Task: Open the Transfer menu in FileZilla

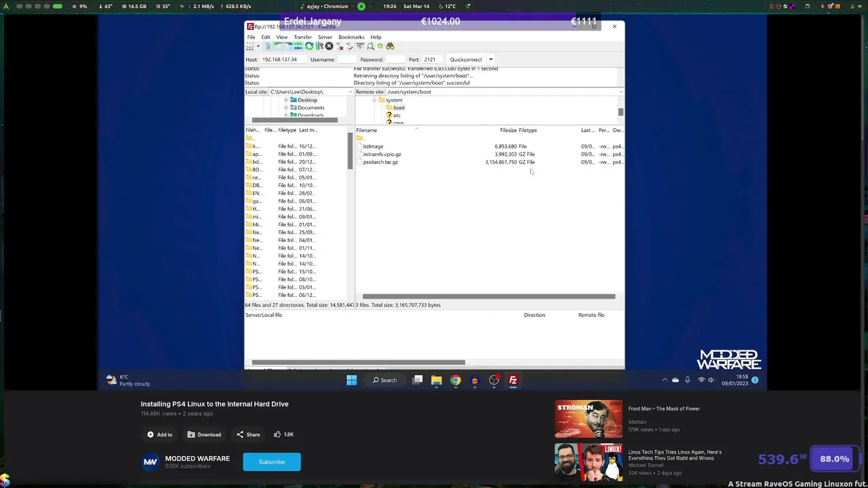Action: [x=302, y=37]
